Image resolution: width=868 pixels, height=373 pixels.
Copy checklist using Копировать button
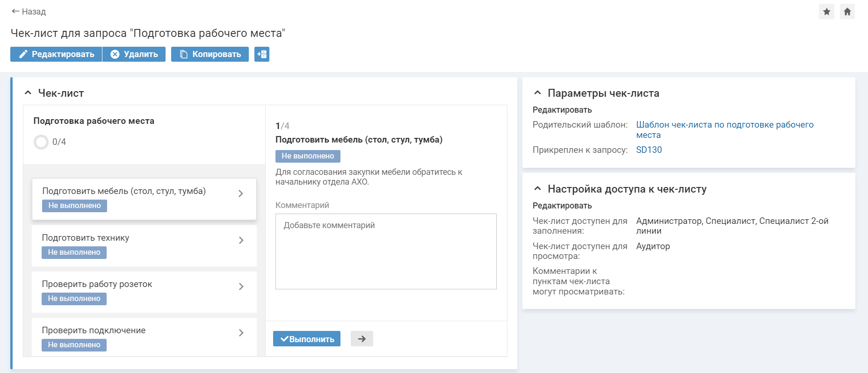[210, 54]
